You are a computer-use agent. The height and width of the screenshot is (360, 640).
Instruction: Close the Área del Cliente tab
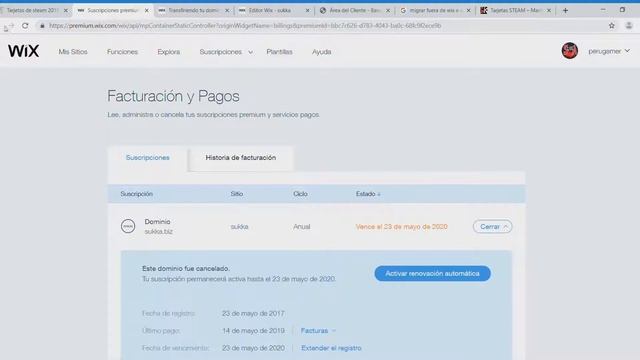(388, 10)
